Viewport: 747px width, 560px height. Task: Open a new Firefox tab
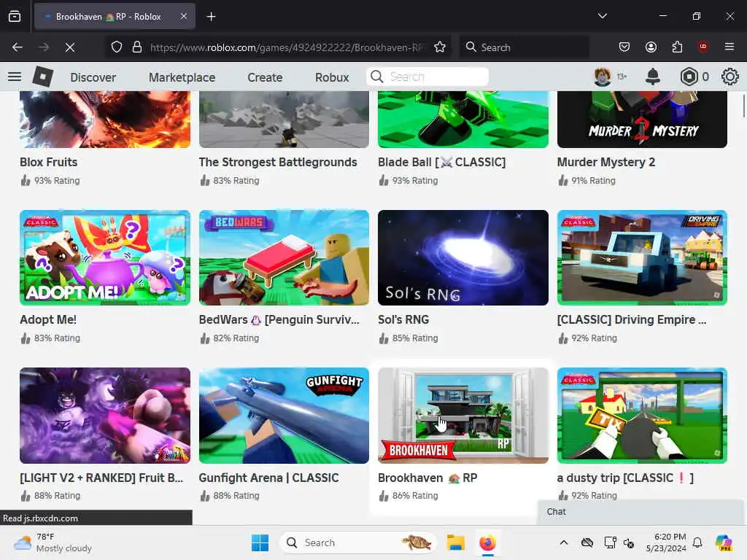(211, 17)
